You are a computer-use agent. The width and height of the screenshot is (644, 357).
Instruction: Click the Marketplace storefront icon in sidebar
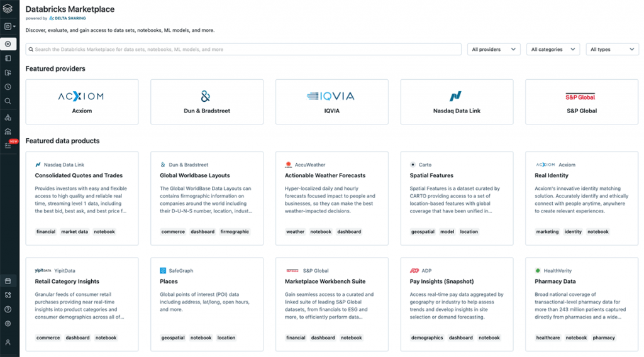8,281
